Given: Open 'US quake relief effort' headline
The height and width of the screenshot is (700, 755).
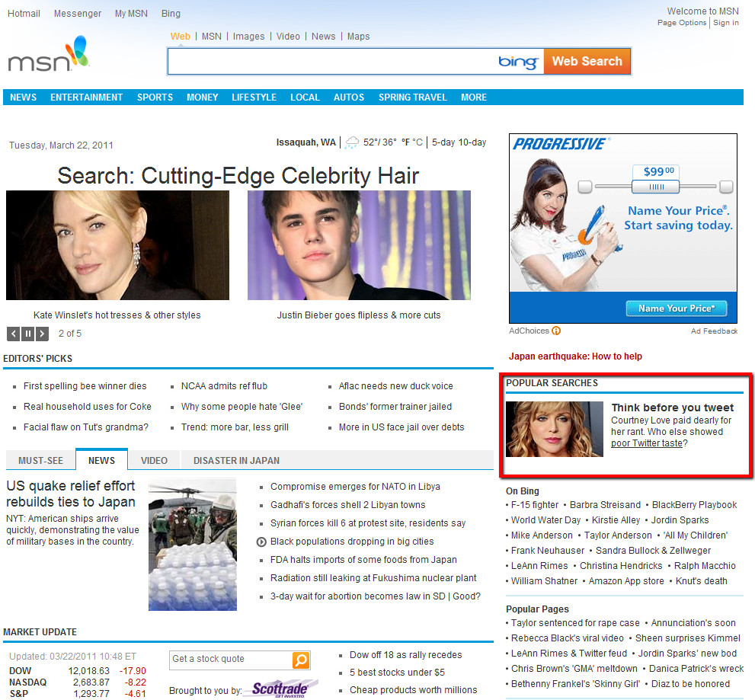Looking at the screenshot, I should coord(71,494).
